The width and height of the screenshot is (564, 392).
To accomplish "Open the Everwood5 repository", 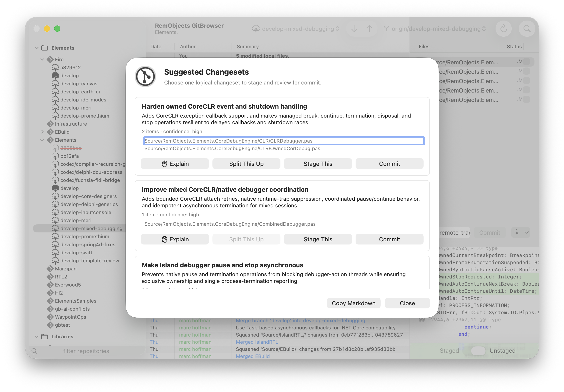I will [x=68, y=285].
